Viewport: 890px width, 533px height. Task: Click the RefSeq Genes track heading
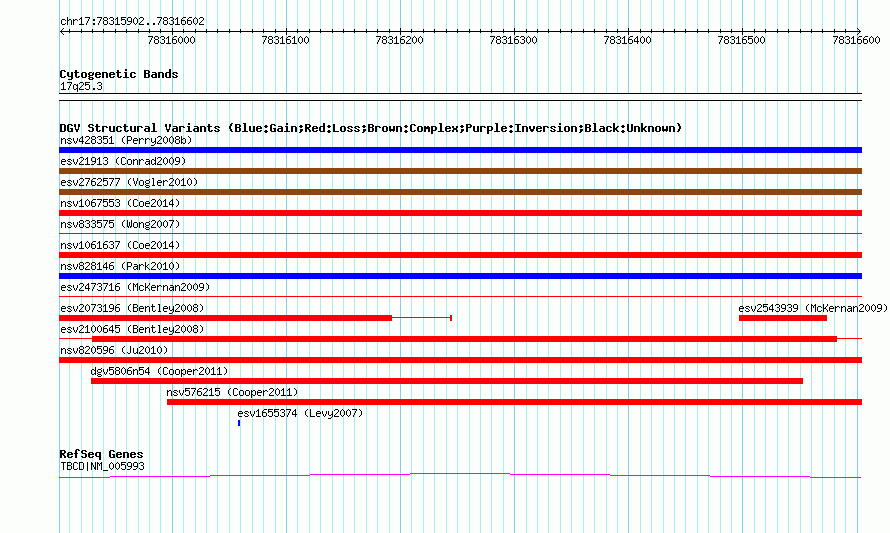click(x=101, y=454)
